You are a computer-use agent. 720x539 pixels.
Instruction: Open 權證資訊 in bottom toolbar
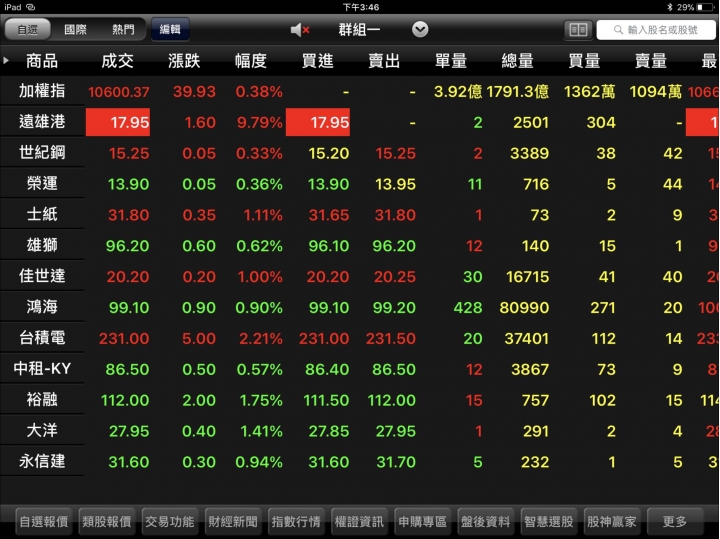(x=359, y=522)
